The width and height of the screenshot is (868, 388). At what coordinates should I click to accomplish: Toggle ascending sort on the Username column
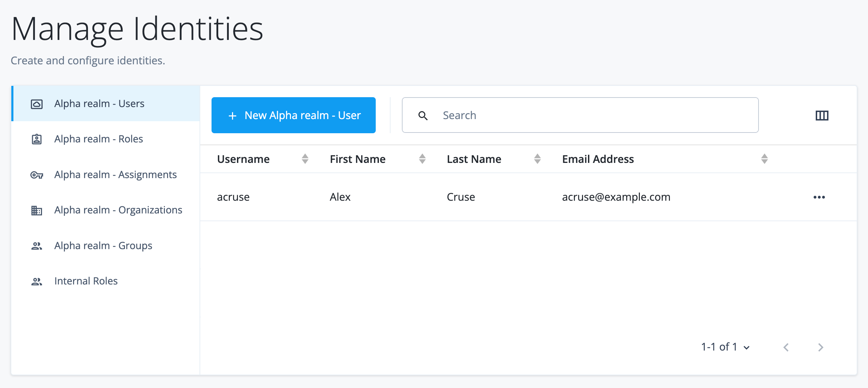pyautogui.click(x=305, y=159)
